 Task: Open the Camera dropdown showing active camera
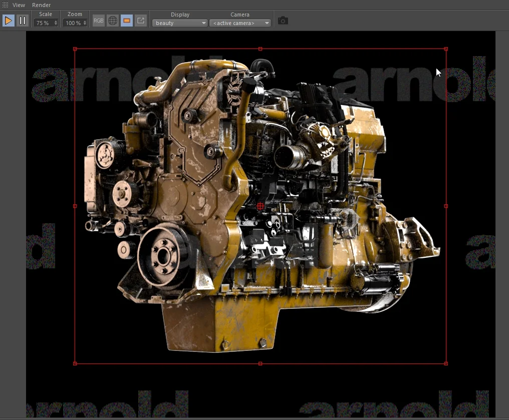tap(240, 23)
